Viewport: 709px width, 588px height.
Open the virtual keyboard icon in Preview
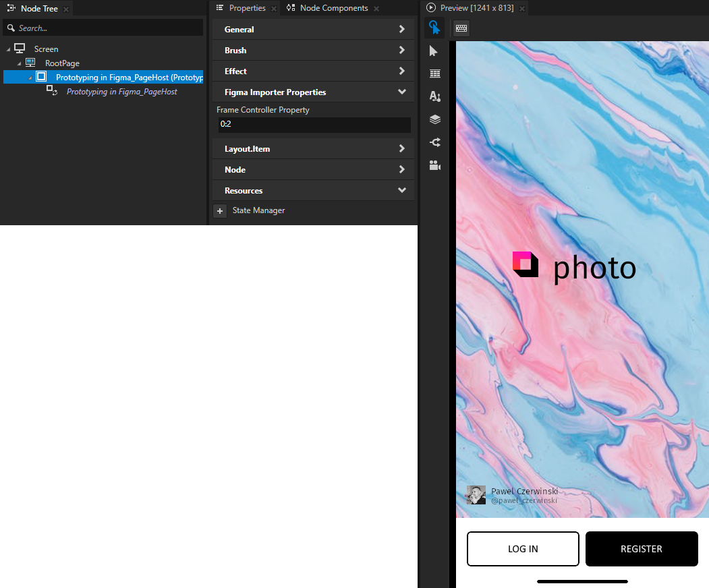click(461, 28)
